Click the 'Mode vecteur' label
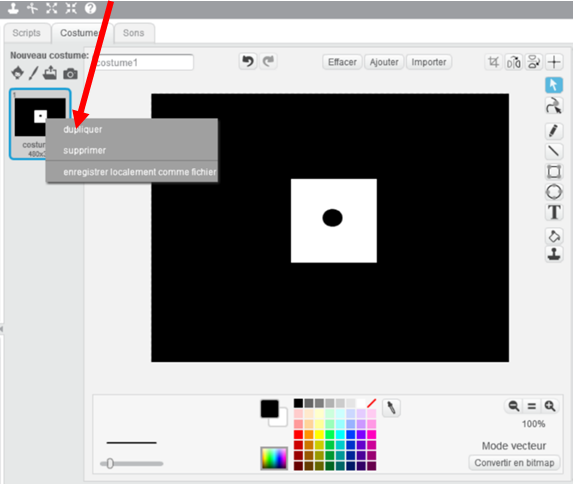The image size is (573, 484). [x=513, y=446]
